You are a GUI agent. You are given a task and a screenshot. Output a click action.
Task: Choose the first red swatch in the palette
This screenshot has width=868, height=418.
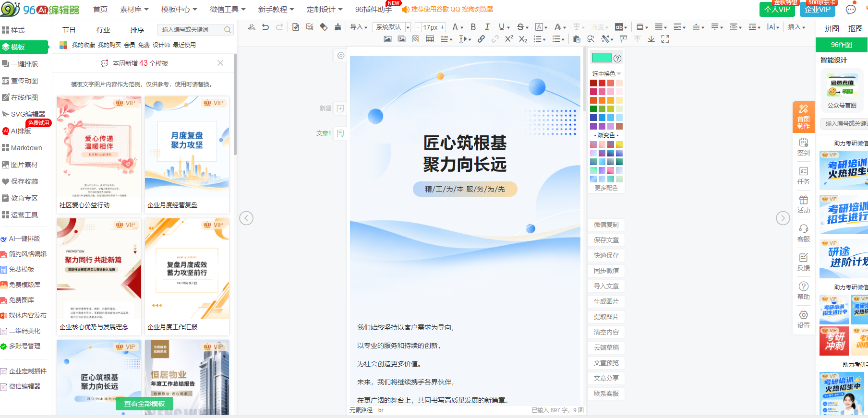pyautogui.click(x=593, y=83)
